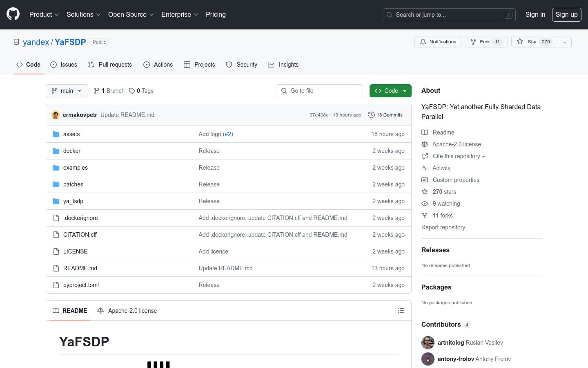Click the Custom properties icon
Image resolution: width=588 pixels, height=368 pixels.
425,180
